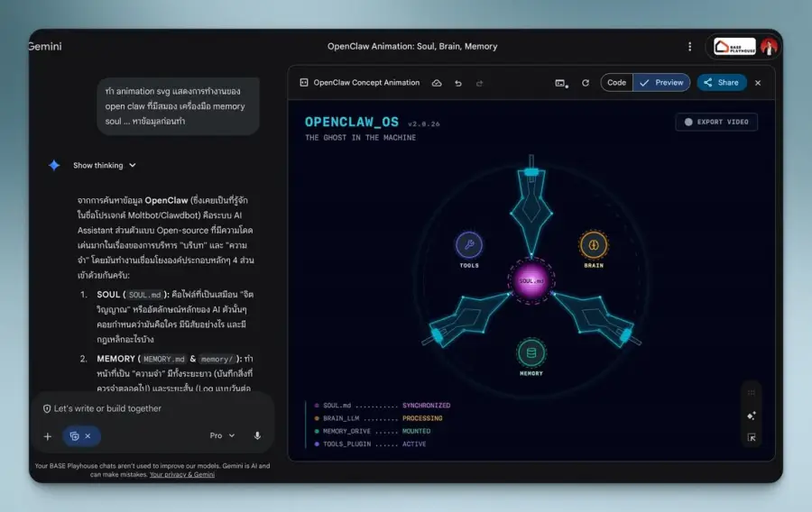Switch to the Code view
This screenshot has height=512, width=812.
tap(616, 83)
